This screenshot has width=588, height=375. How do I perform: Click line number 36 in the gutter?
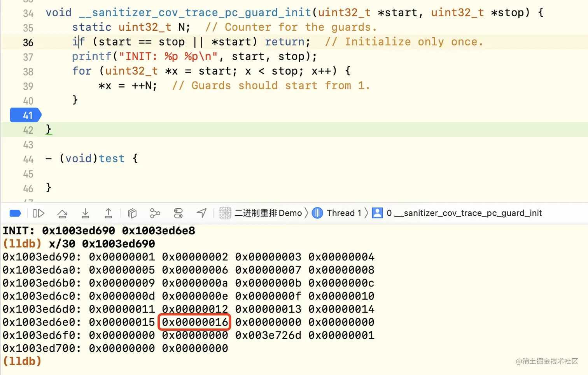[x=28, y=42]
